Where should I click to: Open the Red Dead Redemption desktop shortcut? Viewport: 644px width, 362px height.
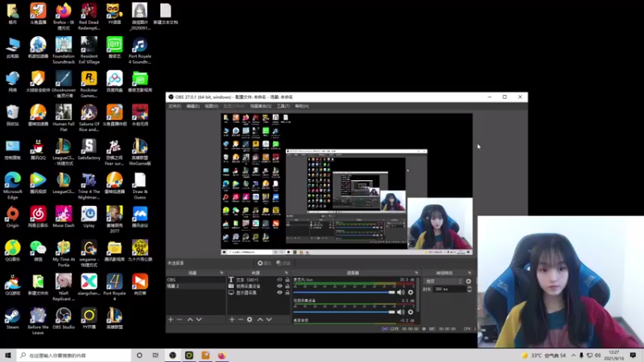(x=89, y=16)
